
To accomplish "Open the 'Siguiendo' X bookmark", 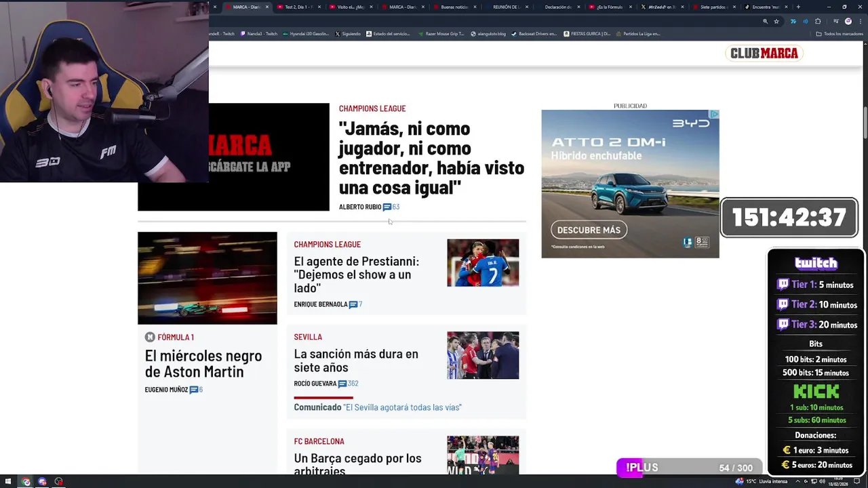I will tap(347, 33).
